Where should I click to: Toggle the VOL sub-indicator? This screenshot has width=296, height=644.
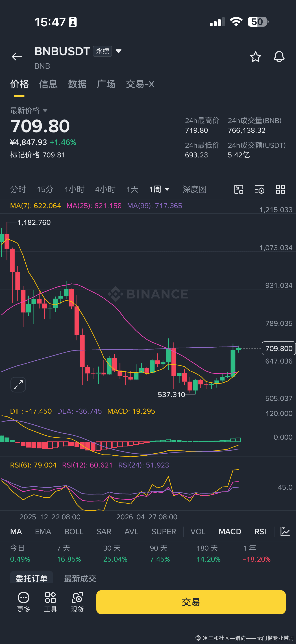pyautogui.click(x=198, y=532)
